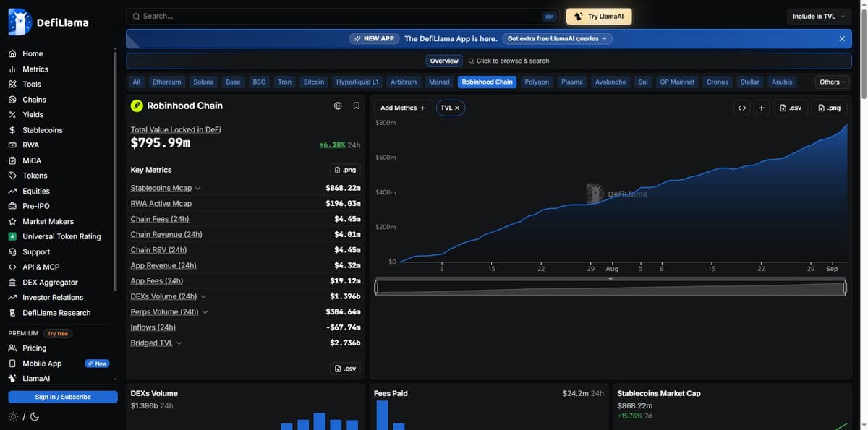Open RWA sidebar item
868x430 pixels.
[x=30, y=145]
